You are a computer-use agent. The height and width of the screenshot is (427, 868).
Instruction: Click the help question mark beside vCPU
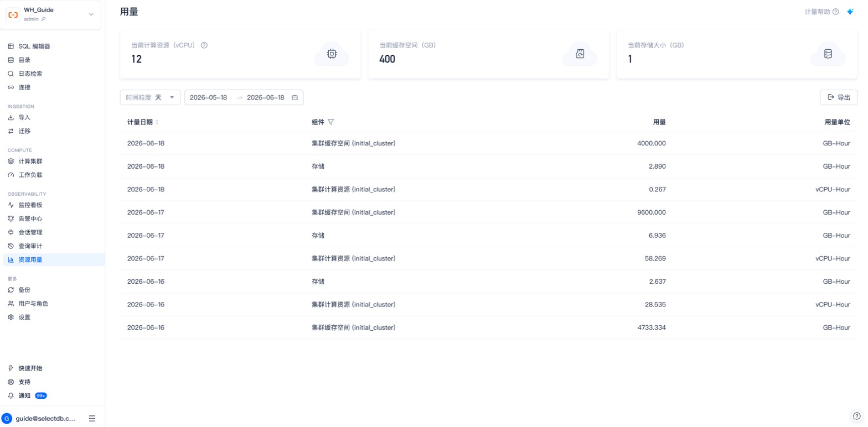[x=204, y=45]
